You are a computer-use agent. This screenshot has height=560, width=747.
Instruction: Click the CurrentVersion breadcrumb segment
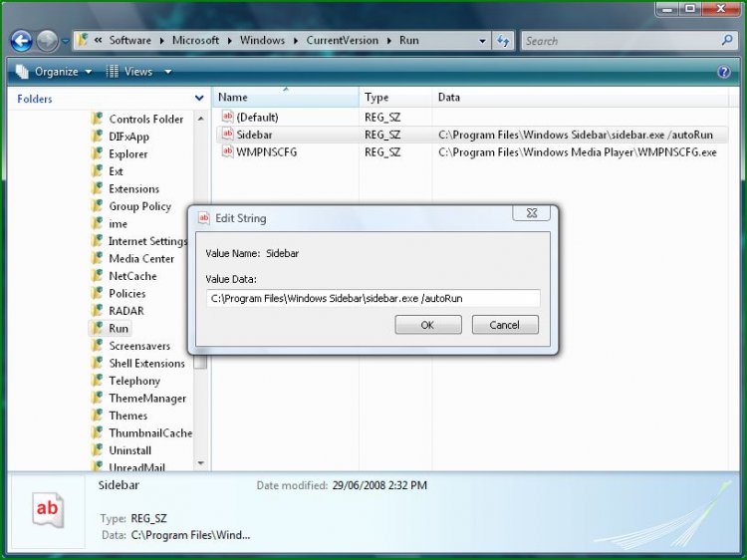pyautogui.click(x=342, y=41)
